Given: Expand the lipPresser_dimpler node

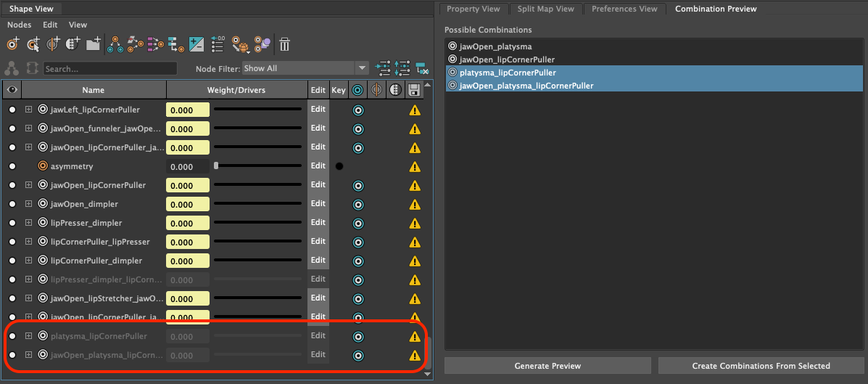Looking at the screenshot, I should point(28,223).
